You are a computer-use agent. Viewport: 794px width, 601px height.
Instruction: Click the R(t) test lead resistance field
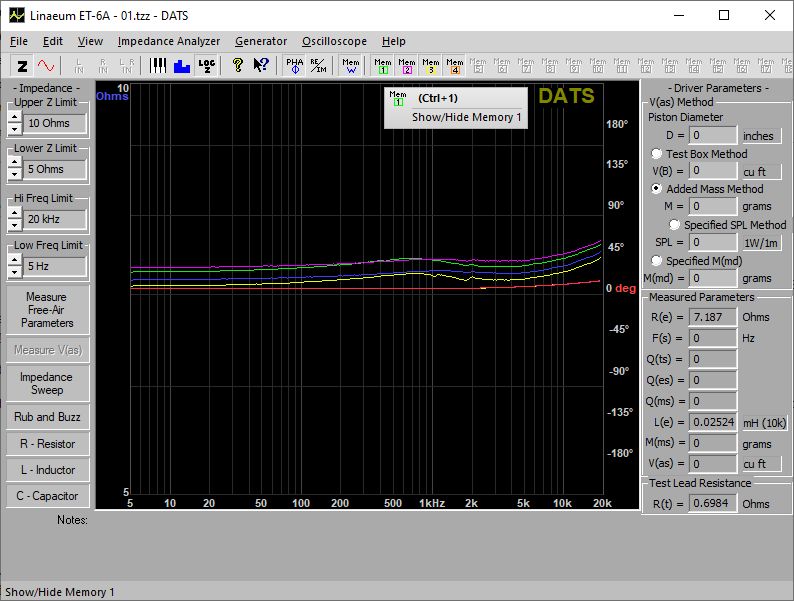713,503
